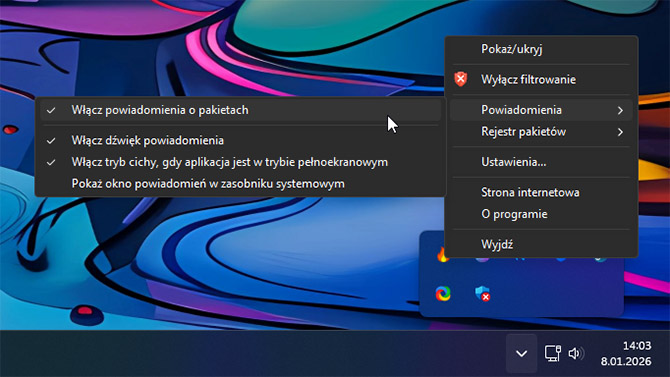The image size is (670, 377).
Task: Choose Wyjdź to exit the program
Action: (x=541, y=244)
